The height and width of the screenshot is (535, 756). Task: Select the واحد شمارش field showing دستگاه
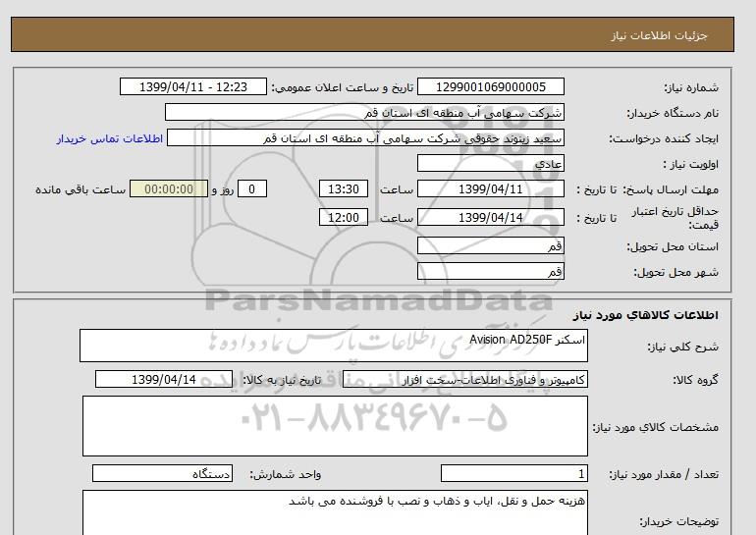point(162,474)
